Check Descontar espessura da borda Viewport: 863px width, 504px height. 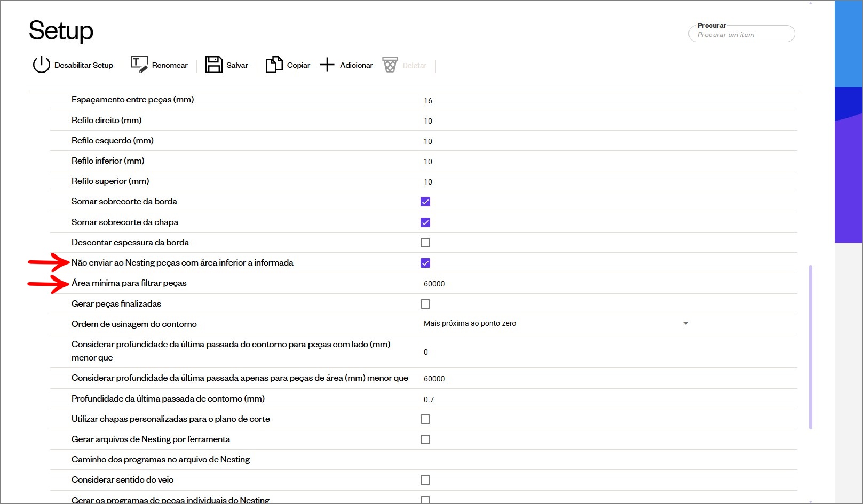point(425,243)
